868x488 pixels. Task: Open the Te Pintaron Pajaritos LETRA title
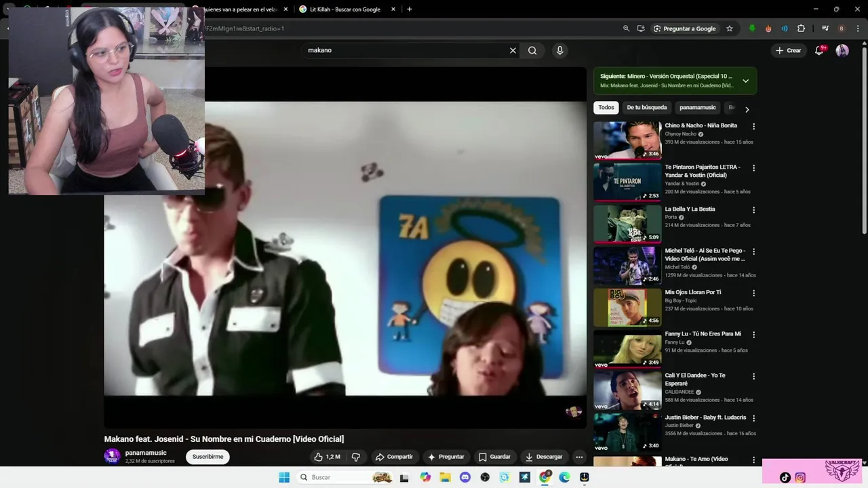(703, 171)
